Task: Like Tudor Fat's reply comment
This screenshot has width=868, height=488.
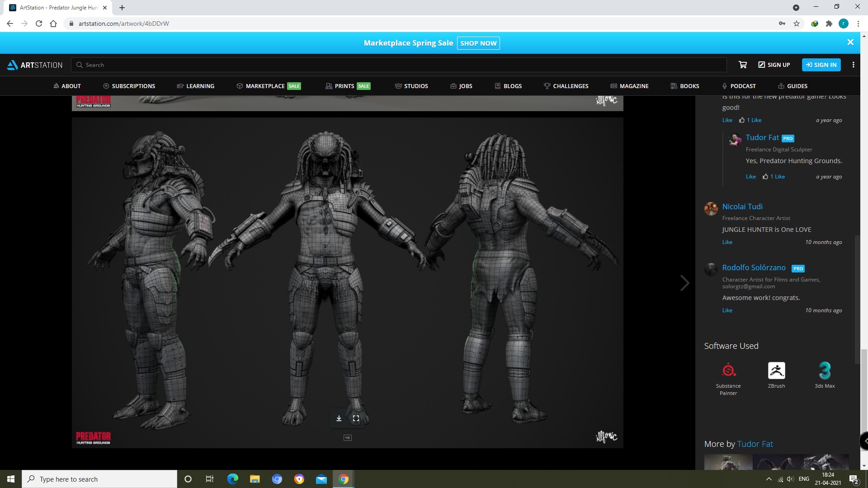Action: [750, 177]
